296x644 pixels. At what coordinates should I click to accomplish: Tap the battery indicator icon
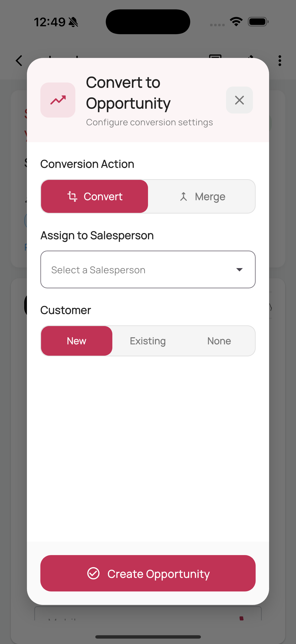pos(258,22)
